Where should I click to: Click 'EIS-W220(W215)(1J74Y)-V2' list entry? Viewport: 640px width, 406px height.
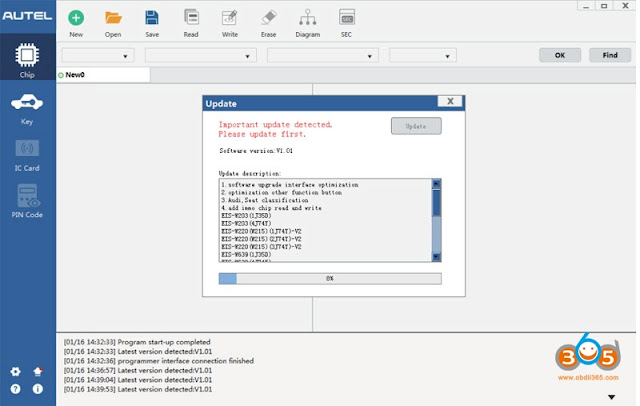pyautogui.click(x=261, y=231)
